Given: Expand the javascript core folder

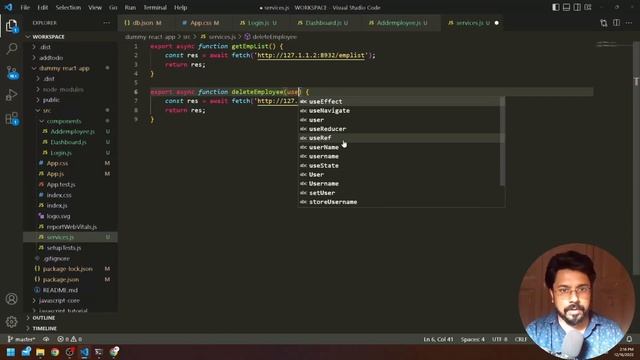Looking at the screenshot, I should coord(59,300).
